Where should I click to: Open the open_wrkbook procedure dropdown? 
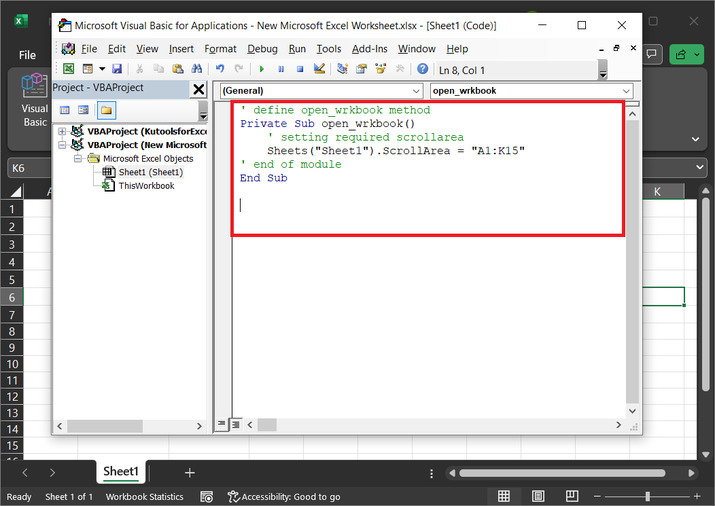click(627, 91)
